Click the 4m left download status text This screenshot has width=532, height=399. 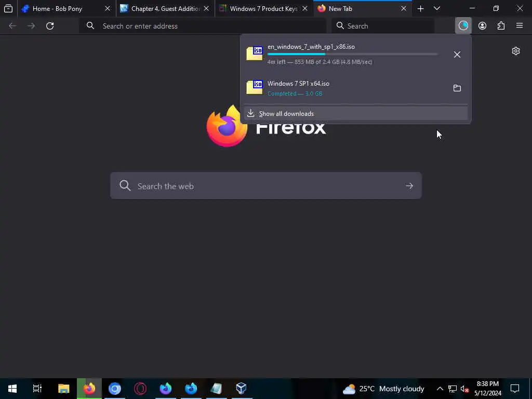(x=320, y=62)
